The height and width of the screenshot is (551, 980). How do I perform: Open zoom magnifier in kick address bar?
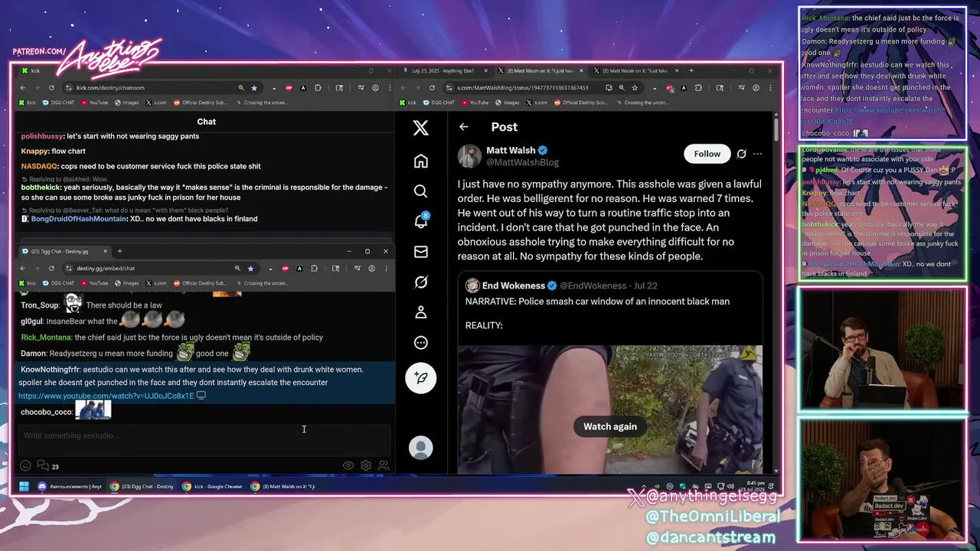point(241,88)
